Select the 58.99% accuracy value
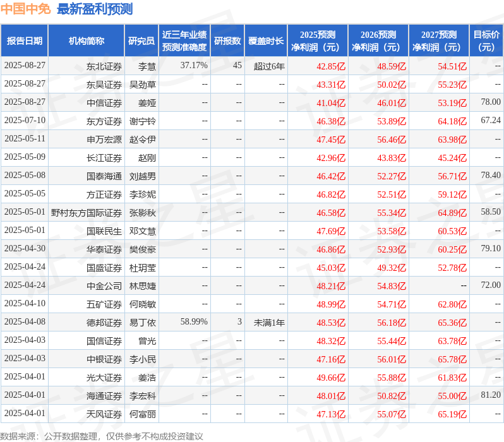 (x=194, y=322)
